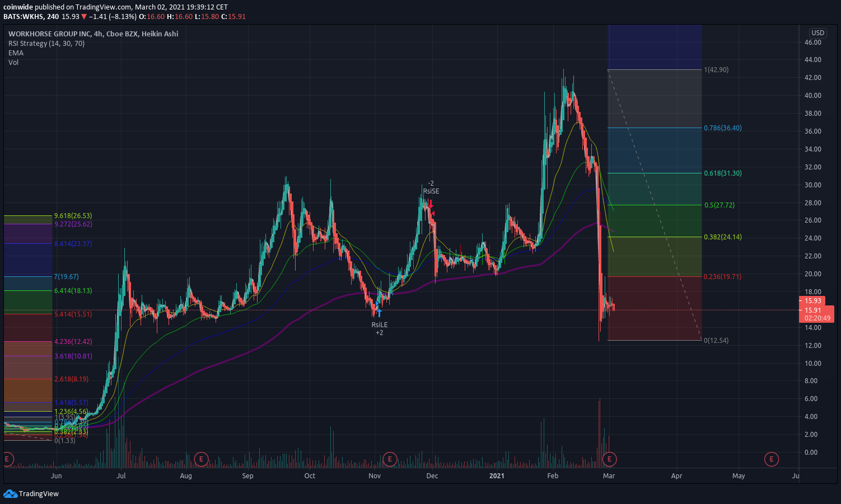Click the 9.618(26.53) extension label
Screen dimensions: 841x504
click(x=73, y=216)
